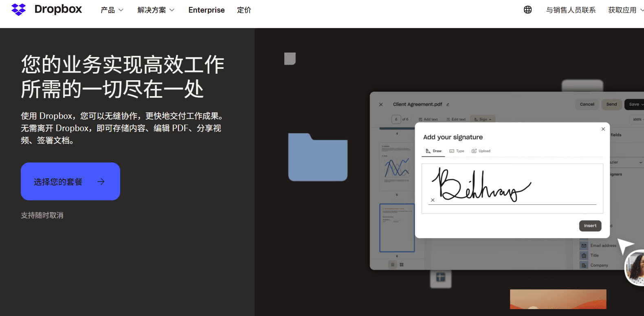Click the pencil rename icon beside Client Agreement.pdf

coord(448,105)
